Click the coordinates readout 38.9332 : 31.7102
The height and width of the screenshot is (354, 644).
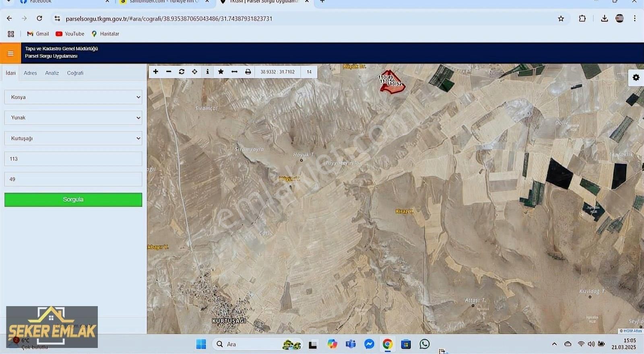[x=277, y=72]
